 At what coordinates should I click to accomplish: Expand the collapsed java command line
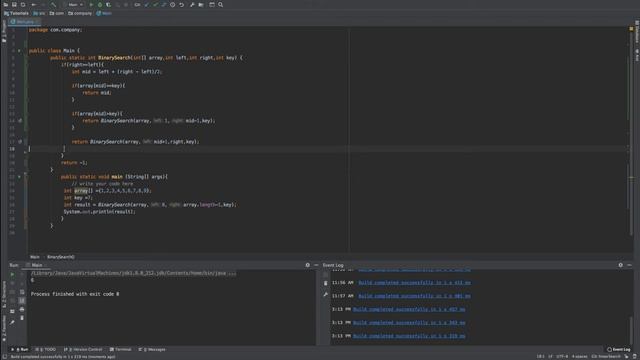(x=133, y=273)
